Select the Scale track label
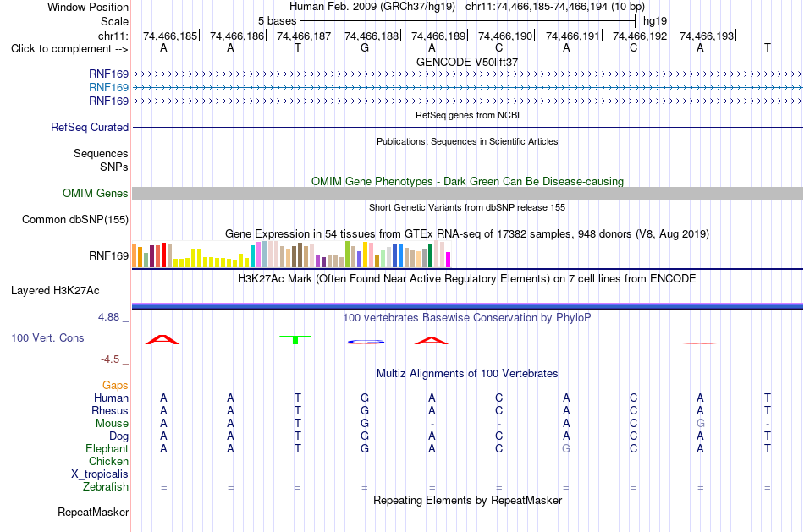Screen dimensions: 804x532 coord(114,21)
